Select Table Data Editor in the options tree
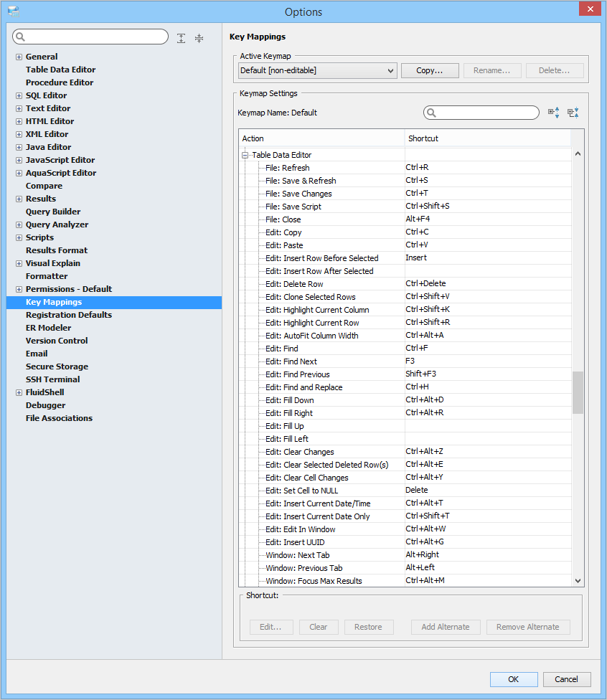Viewport: 607px width, 700px height. [61, 70]
